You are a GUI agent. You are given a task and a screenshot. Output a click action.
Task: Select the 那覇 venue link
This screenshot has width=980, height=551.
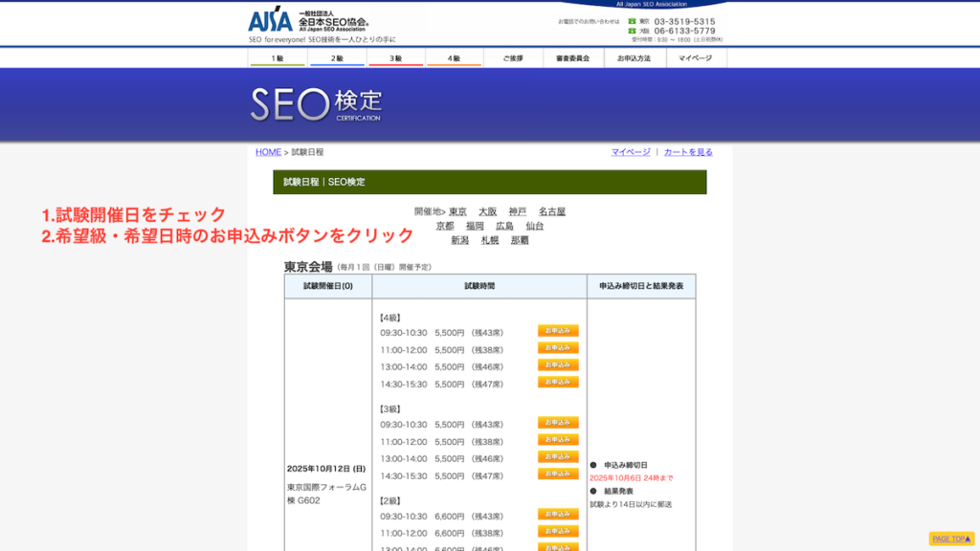pos(521,239)
